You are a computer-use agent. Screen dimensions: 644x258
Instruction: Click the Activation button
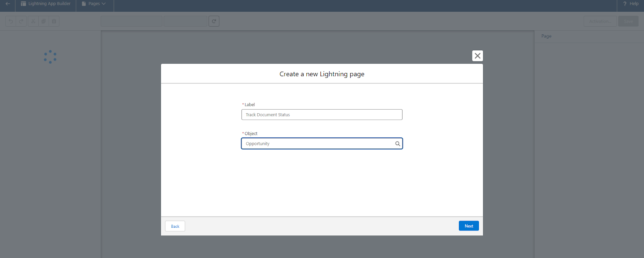600,21
